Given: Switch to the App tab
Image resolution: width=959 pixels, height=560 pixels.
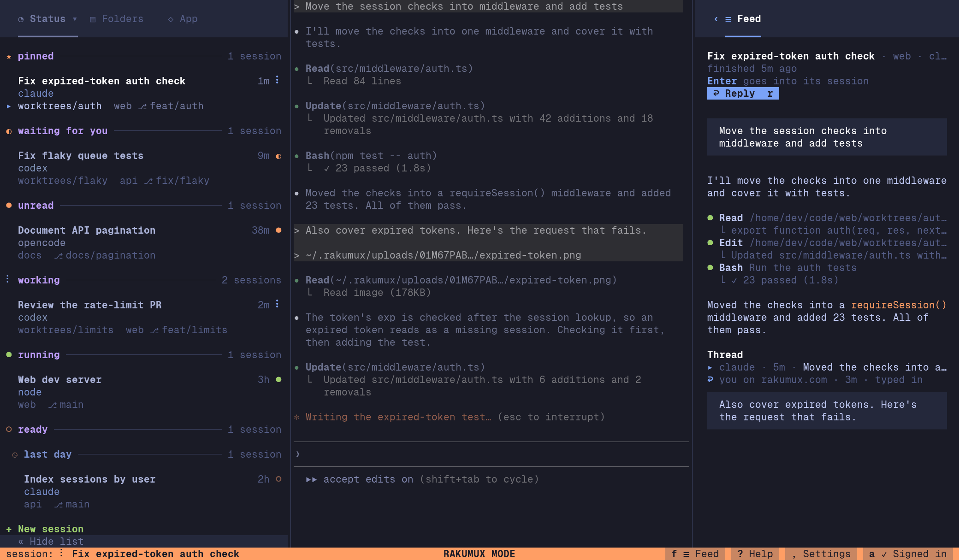Looking at the screenshot, I should [183, 19].
